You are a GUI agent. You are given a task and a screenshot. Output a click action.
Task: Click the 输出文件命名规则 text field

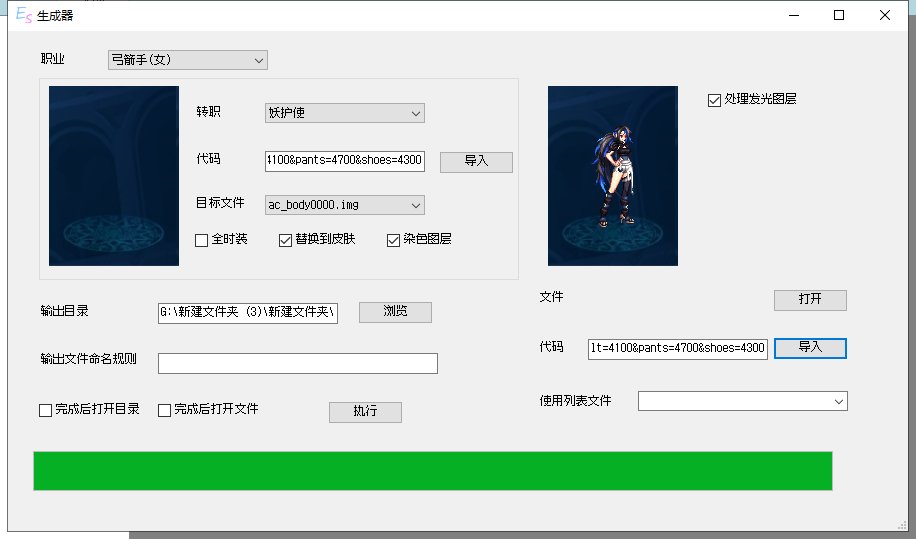298,363
